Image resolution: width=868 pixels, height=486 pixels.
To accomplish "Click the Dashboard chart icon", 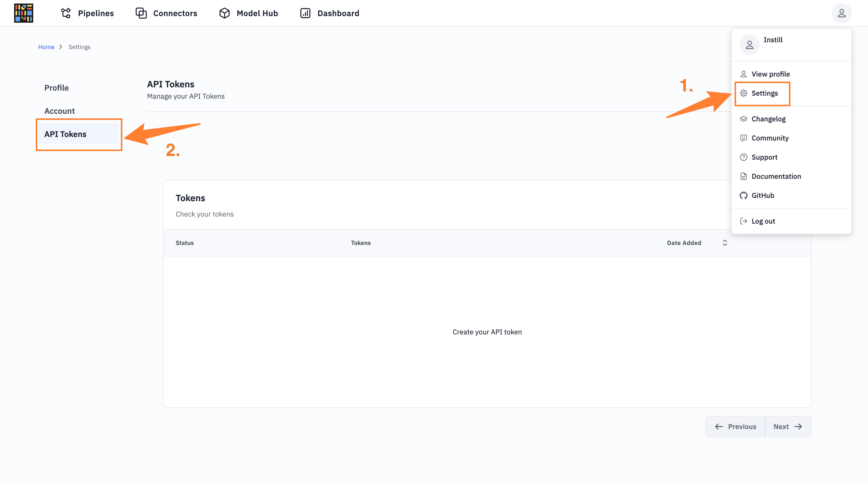I will (305, 13).
